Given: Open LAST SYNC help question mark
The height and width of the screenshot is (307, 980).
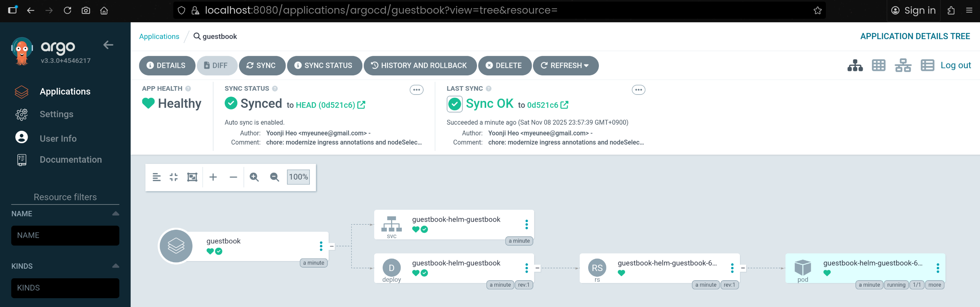Looking at the screenshot, I should coord(488,88).
